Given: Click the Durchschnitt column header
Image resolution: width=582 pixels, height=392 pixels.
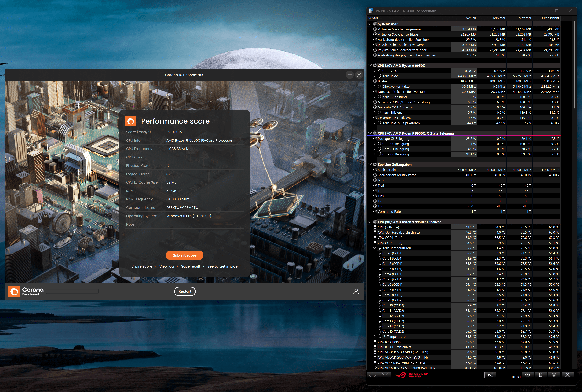Looking at the screenshot, I should point(549,18).
